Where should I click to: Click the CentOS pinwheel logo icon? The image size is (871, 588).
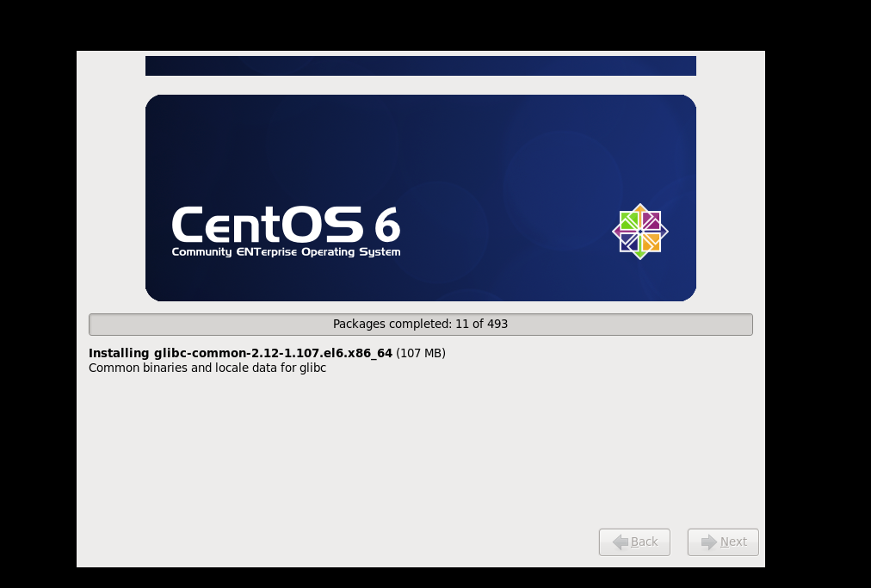[640, 232]
